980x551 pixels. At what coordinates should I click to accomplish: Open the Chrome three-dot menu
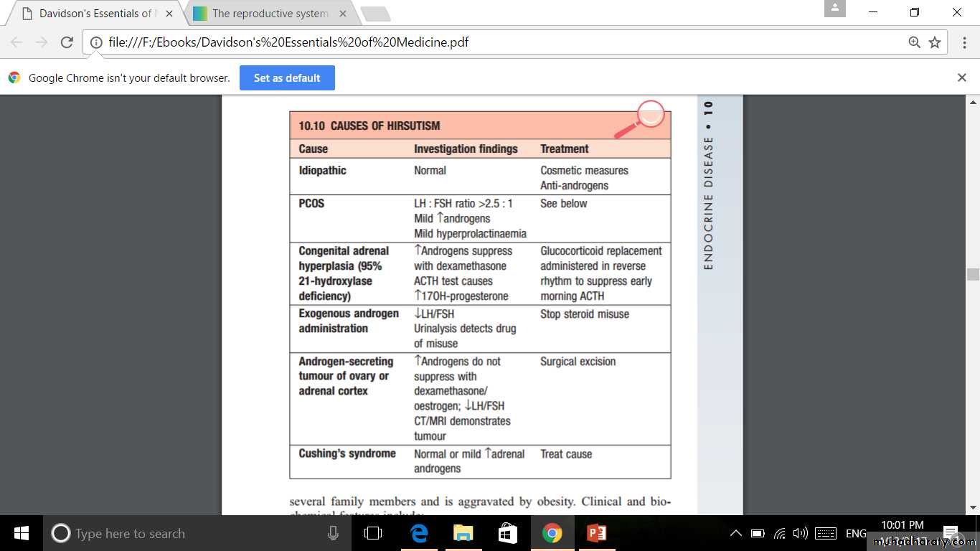[965, 42]
